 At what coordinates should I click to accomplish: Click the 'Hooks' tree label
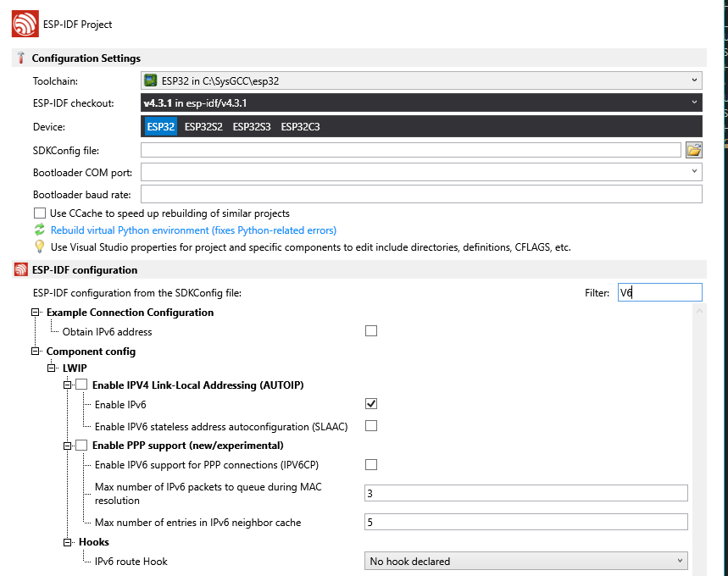[94, 542]
